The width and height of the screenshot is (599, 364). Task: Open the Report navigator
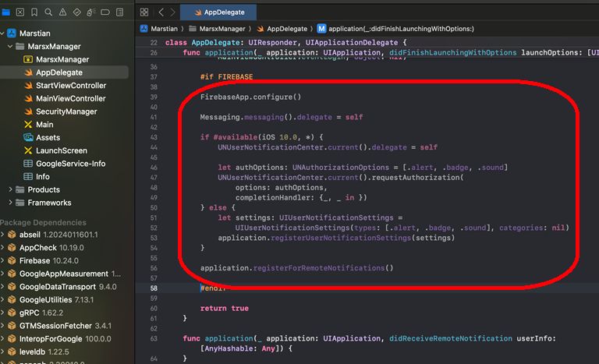pos(119,12)
